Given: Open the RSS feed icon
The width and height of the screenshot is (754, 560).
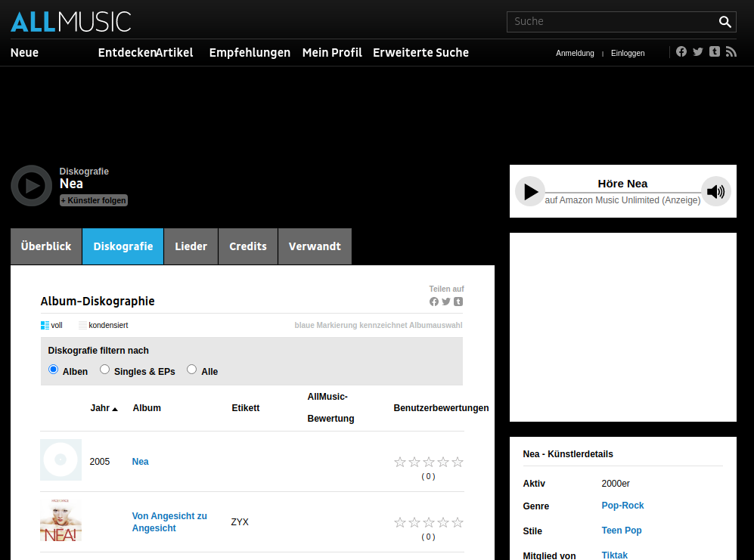Looking at the screenshot, I should coord(731,51).
